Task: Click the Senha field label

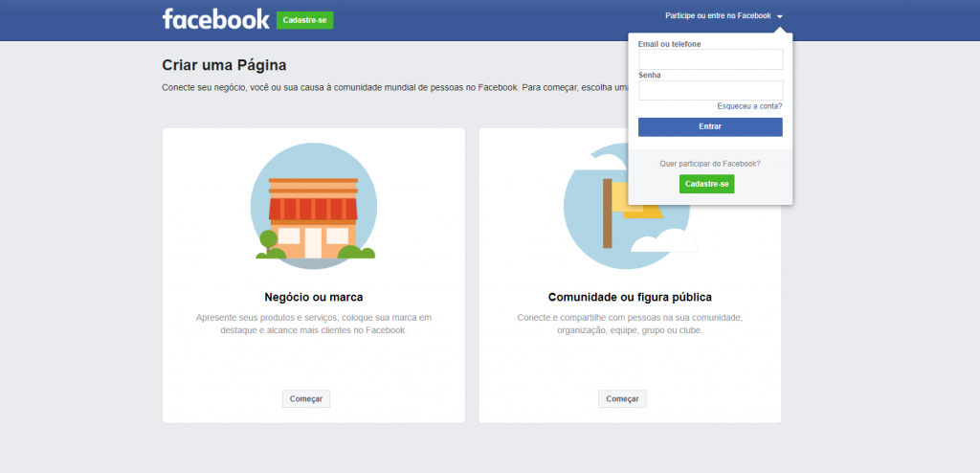Action: [650, 75]
